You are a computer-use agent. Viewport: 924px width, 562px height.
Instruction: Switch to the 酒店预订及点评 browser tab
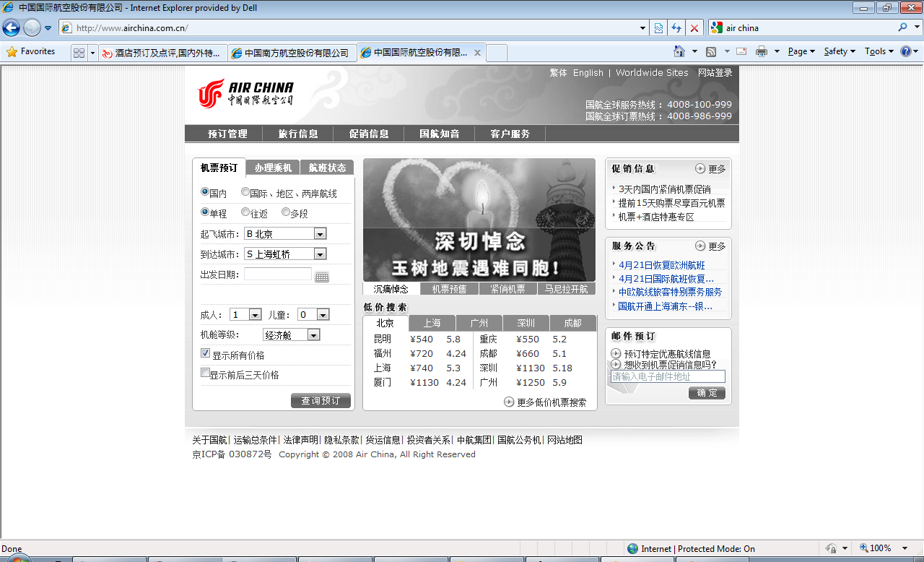[163, 53]
